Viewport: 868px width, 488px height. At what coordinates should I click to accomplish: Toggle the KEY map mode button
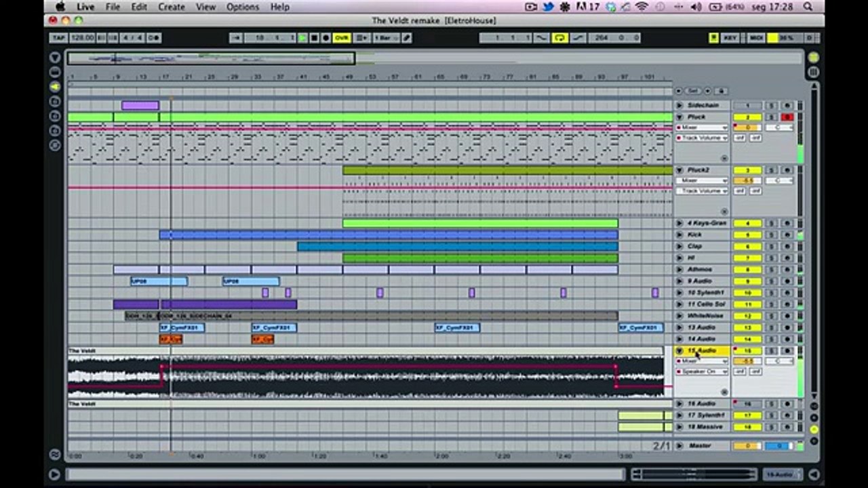730,38
